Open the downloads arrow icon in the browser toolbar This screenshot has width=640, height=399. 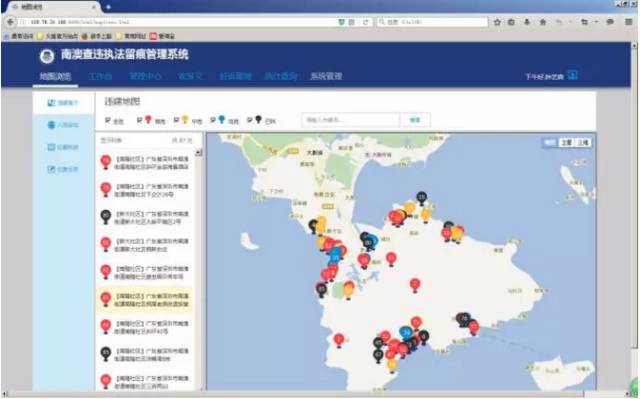click(x=527, y=22)
